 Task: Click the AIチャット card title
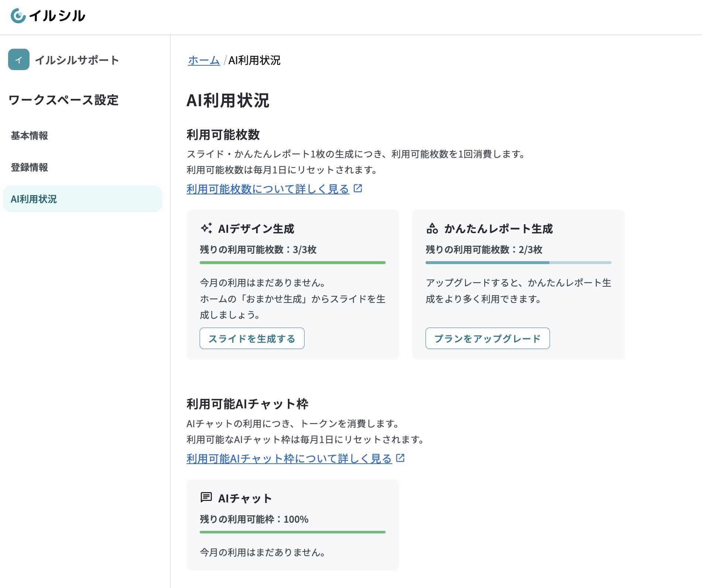pyautogui.click(x=245, y=498)
